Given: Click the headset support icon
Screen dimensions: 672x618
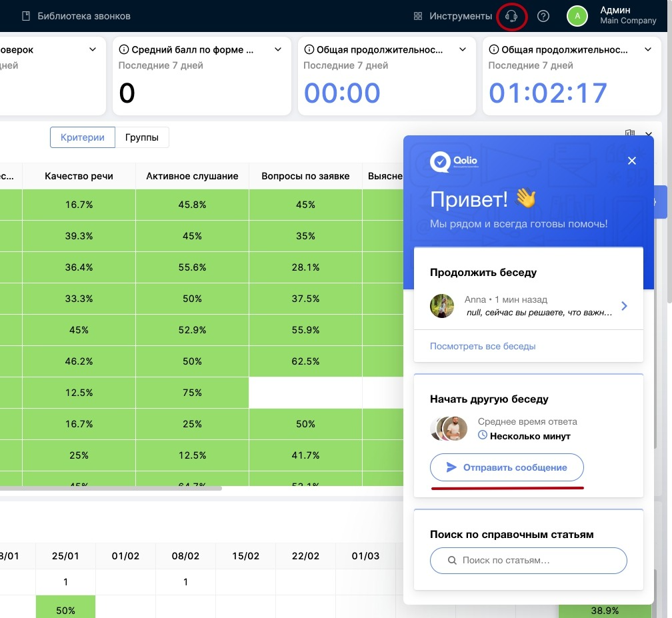Looking at the screenshot, I should (511, 16).
